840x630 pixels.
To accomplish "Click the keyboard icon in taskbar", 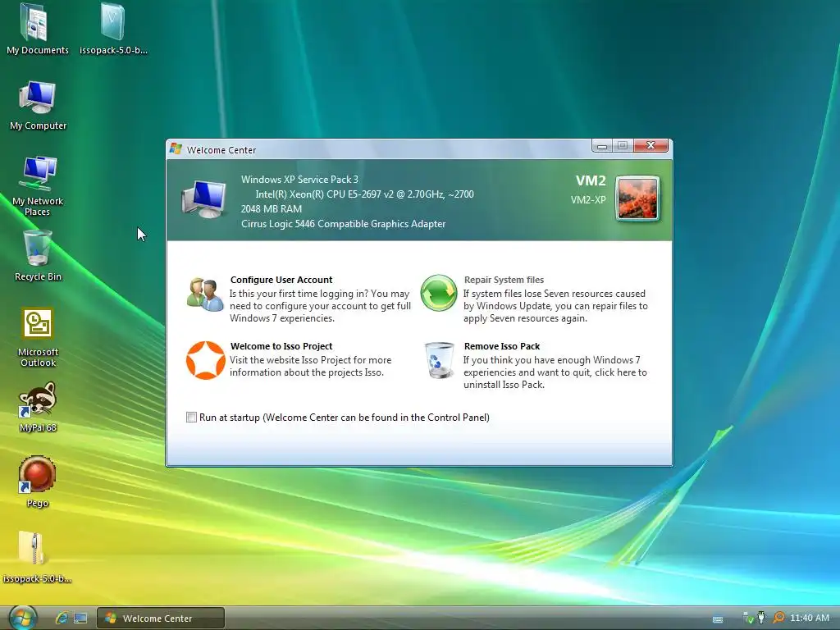I will tap(718, 619).
